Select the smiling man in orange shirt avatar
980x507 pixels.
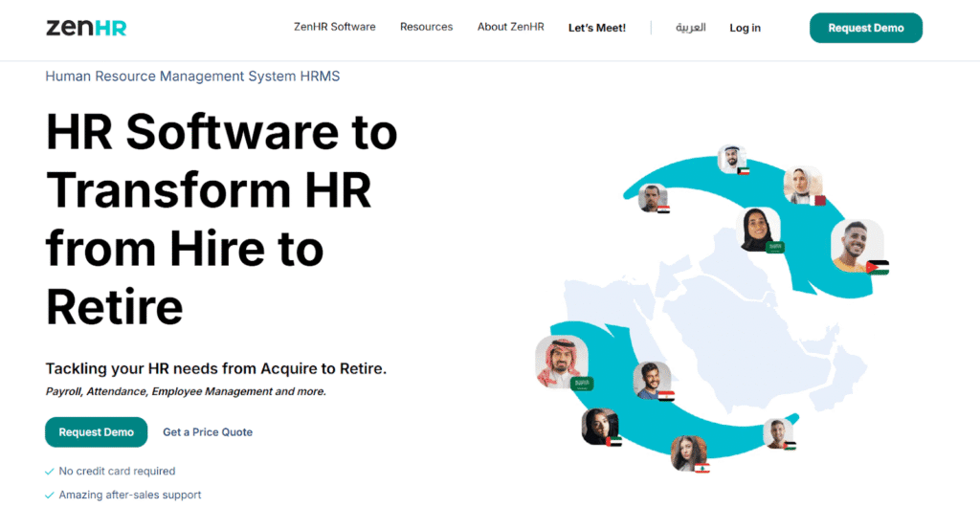854,244
